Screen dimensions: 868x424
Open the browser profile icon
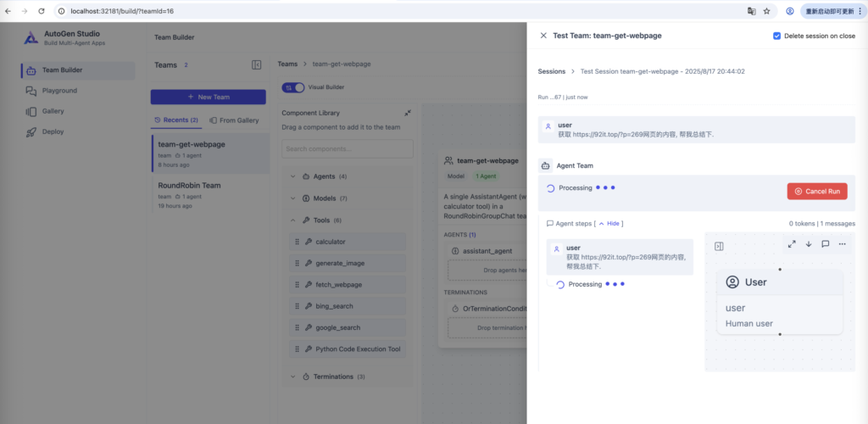click(x=790, y=11)
